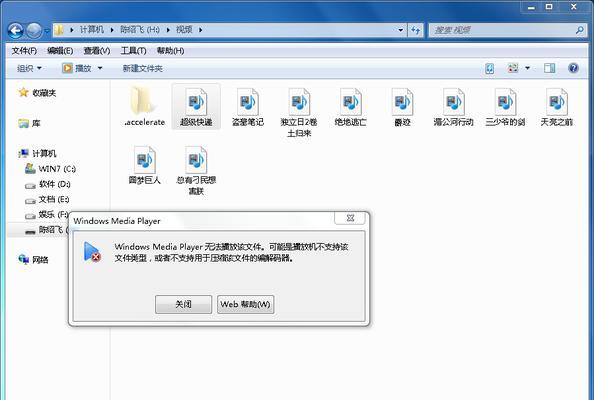Image resolution: width=594 pixels, height=400 pixels.
Task: Open the 工具(T) menu
Action: (133, 51)
